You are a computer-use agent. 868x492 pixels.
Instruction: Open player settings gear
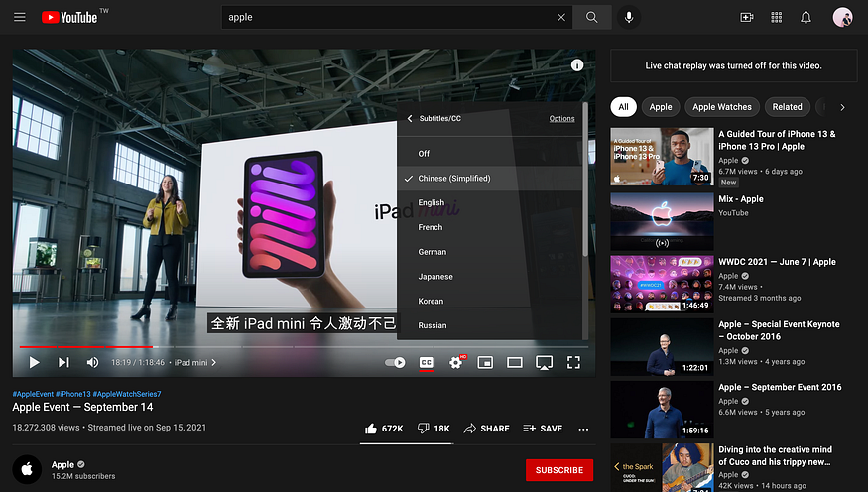(x=456, y=362)
